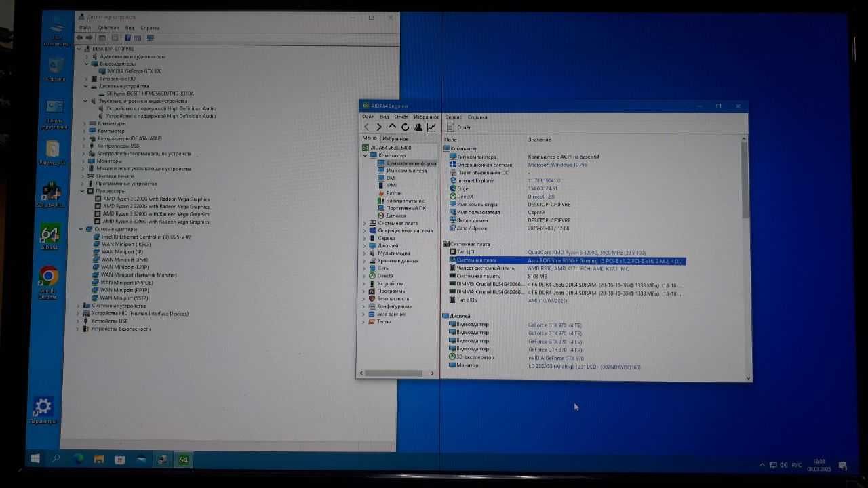This screenshot has height=488, width=868.
Task: Open the Файл menu in AIDA64
Action: [x=368, y=117]
